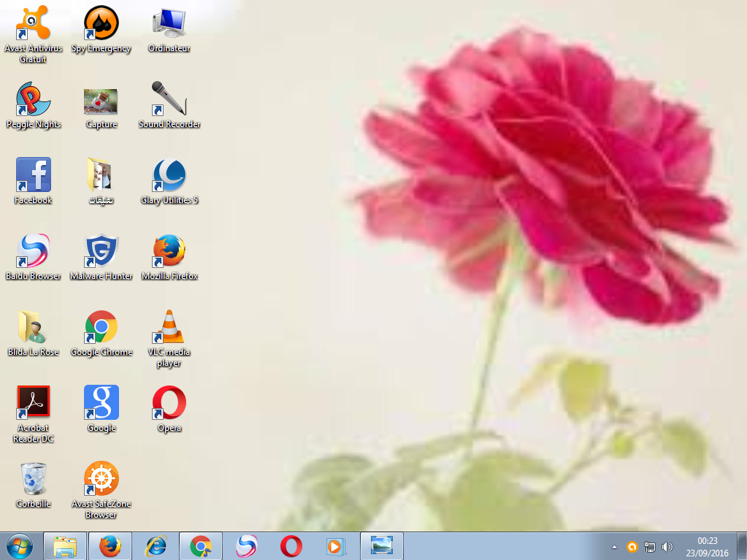This screenshot has width=747, height=560.
Task: Select the Sound Recorder microphone icon
Action: [x=169, y=100]
